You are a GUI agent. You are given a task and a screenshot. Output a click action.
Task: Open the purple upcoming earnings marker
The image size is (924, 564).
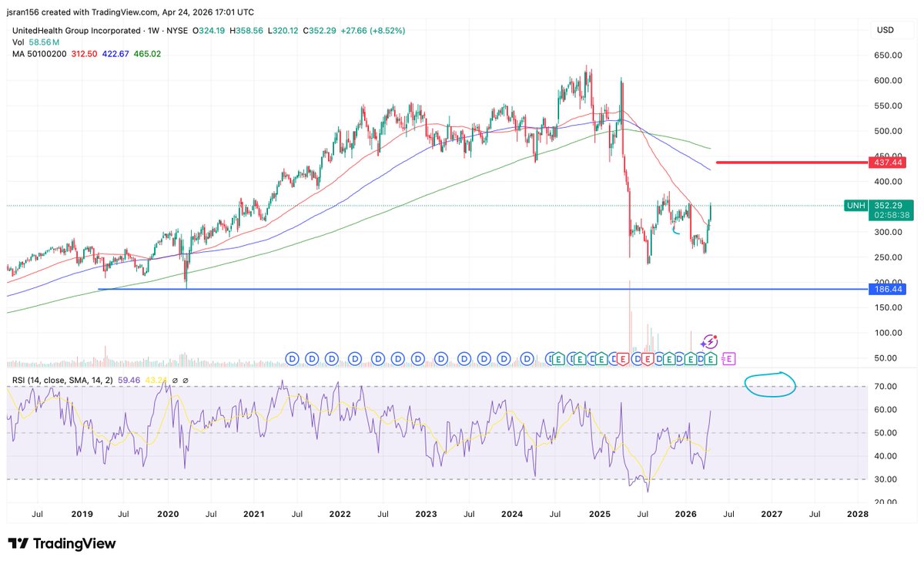point(729,358)
